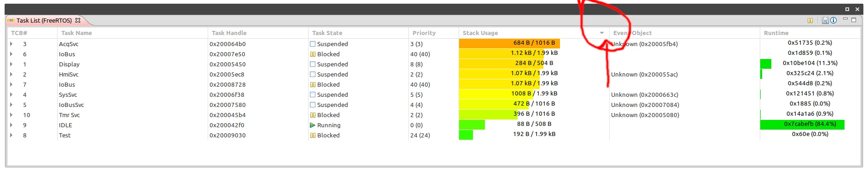Select task handle 0x200064b0
The height and width of the screenshot is (172, 868).
point(227,44)
